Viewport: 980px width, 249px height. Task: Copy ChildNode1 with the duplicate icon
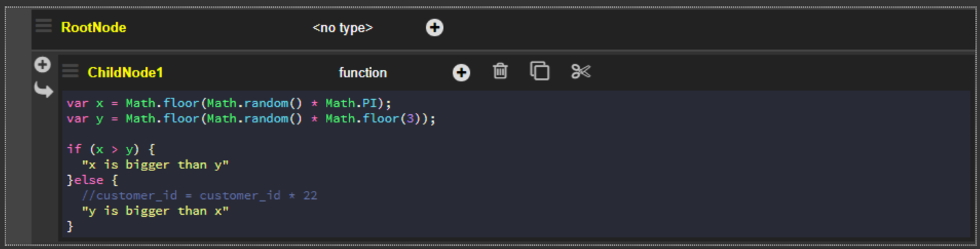pos(540,70)
